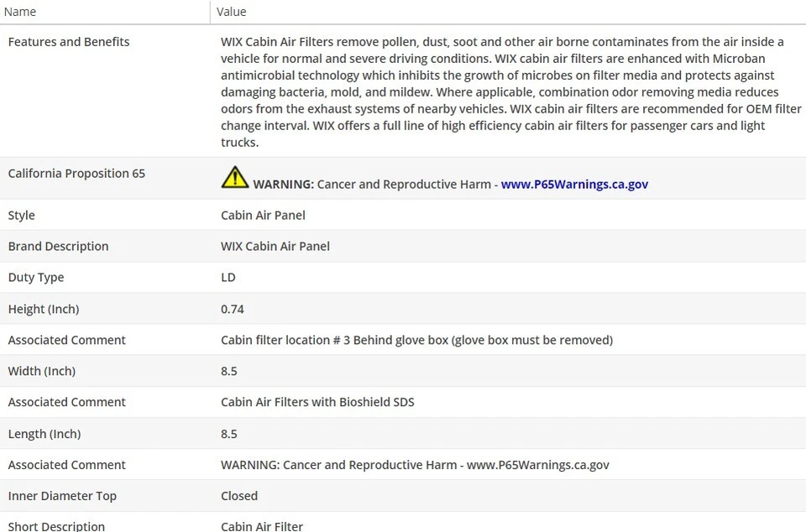Select the Duty Type label
Image resolution: width=806 pixels, height=532 pixels.
click(36, 278)
